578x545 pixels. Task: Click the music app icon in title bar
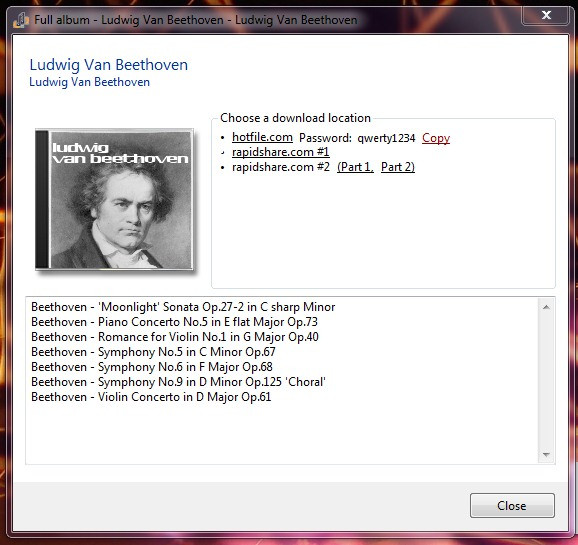pos(21,20)
